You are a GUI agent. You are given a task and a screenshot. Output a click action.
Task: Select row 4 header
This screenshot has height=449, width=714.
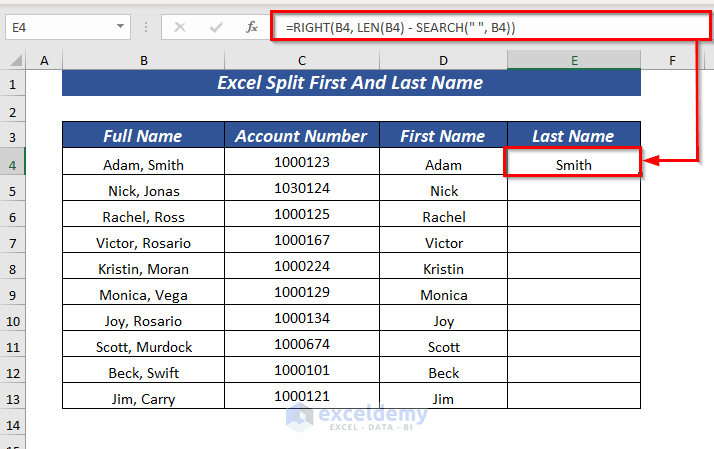(13, 164)
